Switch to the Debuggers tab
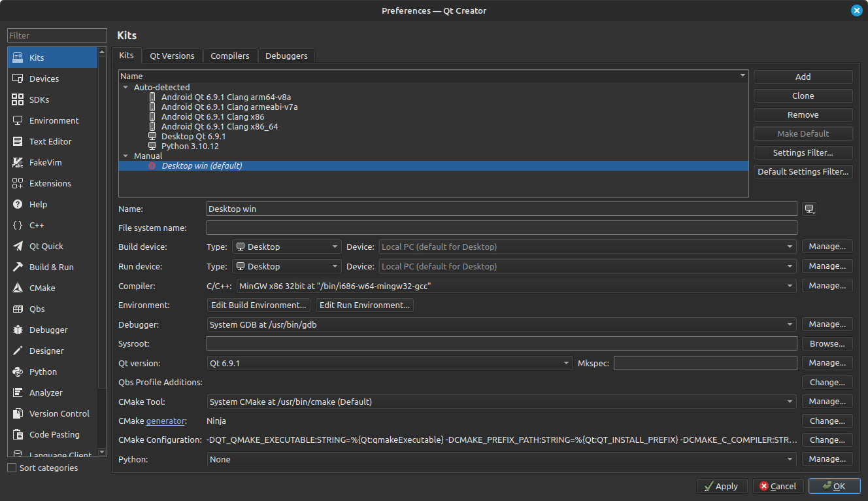This screenshot has width=868, height=501. (286, 56)
